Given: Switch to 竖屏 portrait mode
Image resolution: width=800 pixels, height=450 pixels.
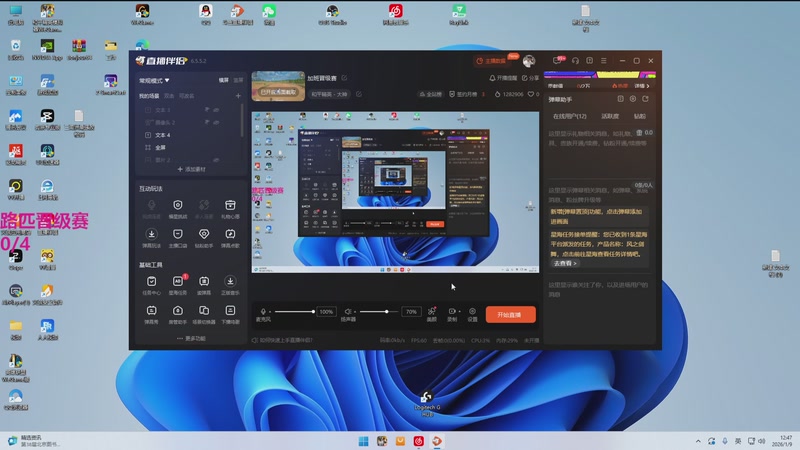Looking at the screenshot, I should tap(238, 80).
